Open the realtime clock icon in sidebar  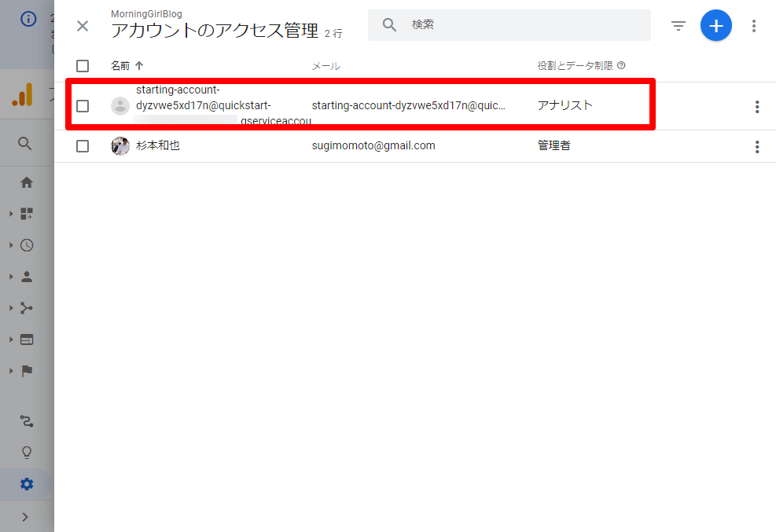[x=27, y=245]
